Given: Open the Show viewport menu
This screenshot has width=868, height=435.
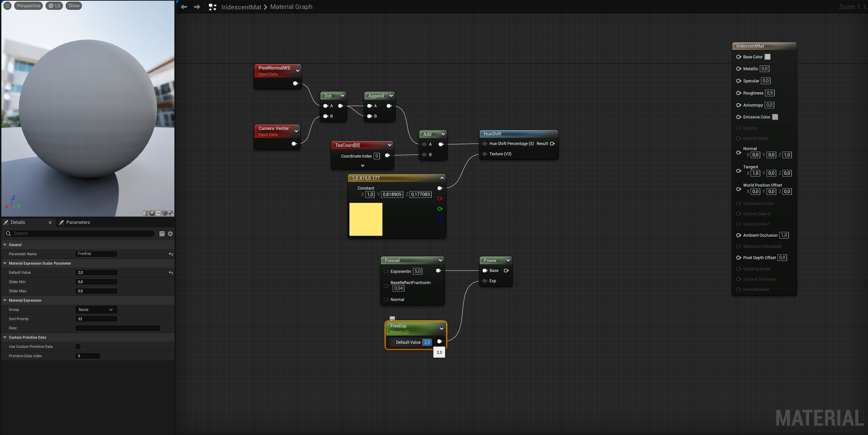Looking at the screenshot, I should coord(74,6).
